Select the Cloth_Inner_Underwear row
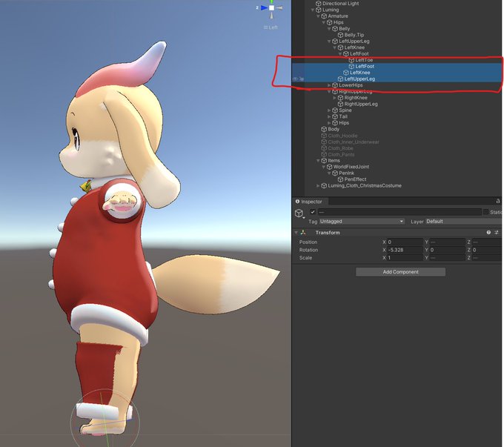 tap(397, 142)
